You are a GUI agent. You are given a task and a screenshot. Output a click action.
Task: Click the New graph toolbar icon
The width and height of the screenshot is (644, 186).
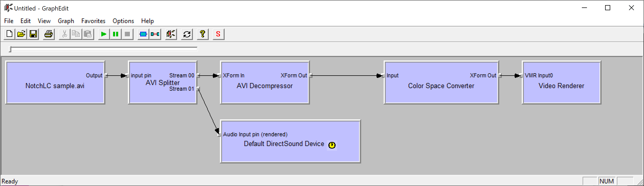pyautogui.click(x=9, y=34)
